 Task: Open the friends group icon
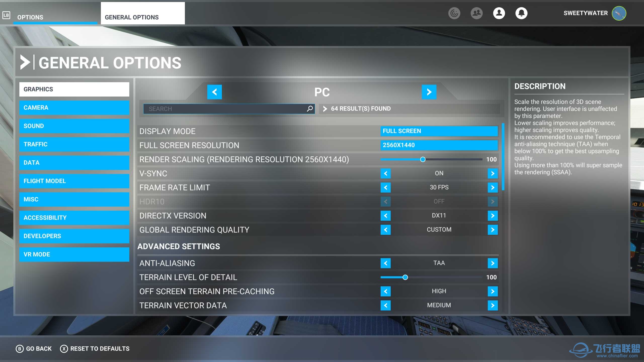[476, 13]
